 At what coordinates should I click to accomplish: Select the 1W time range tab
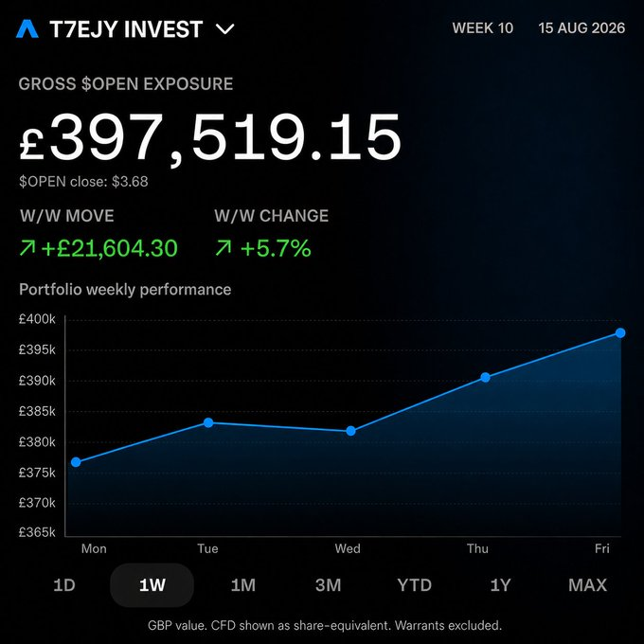[x=152, y=585]
